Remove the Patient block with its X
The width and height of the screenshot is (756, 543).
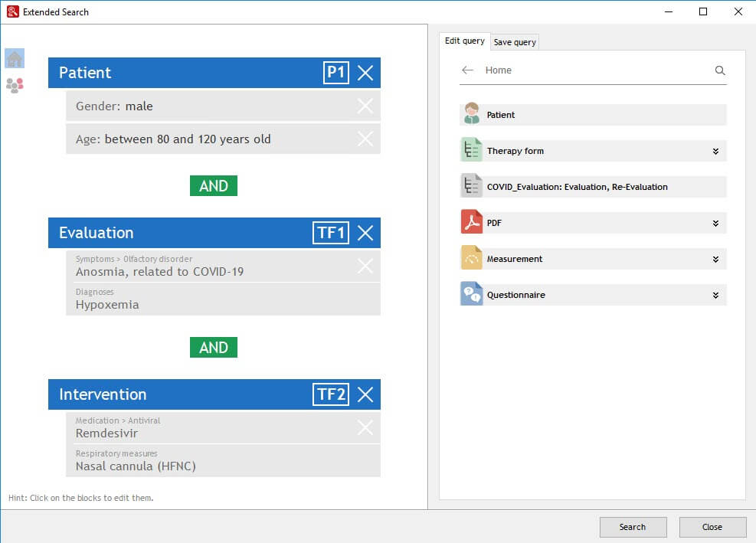tap(365, 73)
